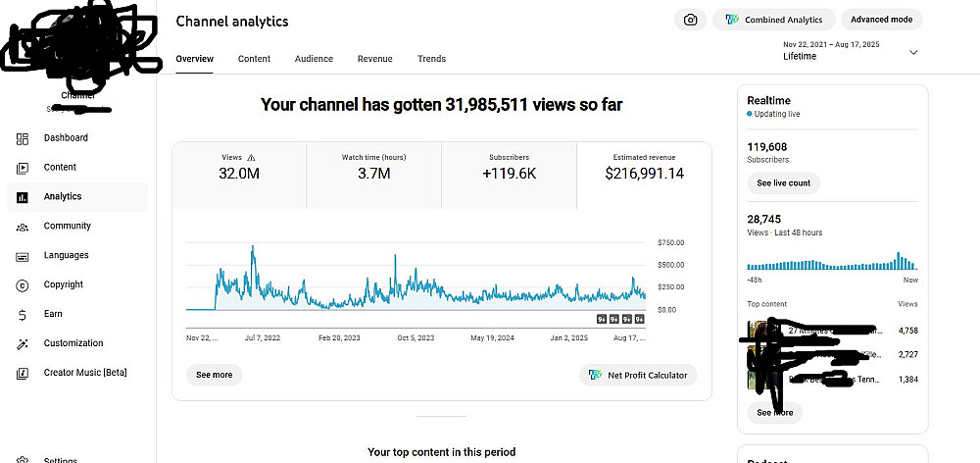Click See live count button
This screenshot has height=463, width=980.
point(783,183)
